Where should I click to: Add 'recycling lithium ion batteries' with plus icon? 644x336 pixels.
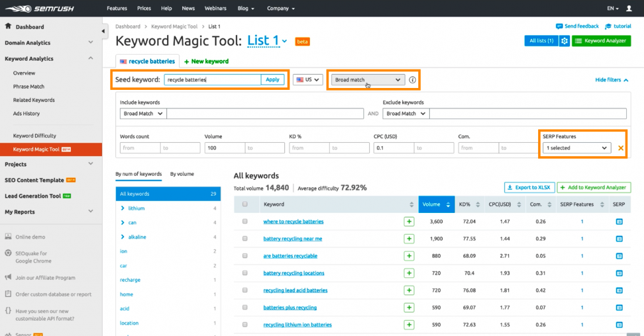click(409, 325)
